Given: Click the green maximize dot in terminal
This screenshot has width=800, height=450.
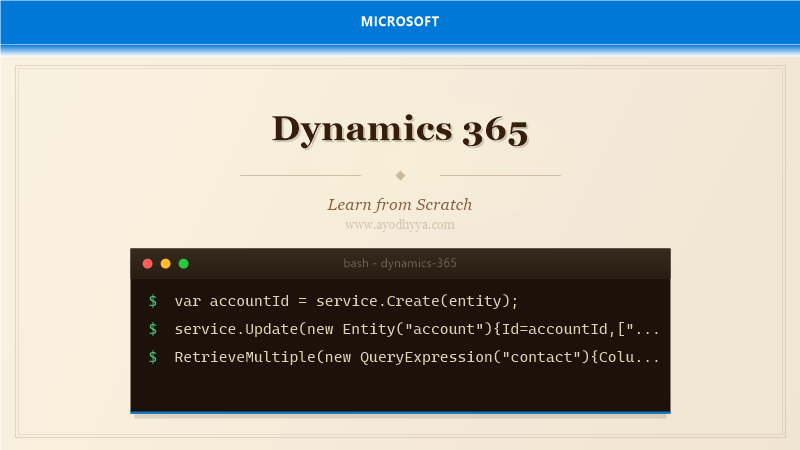Looking at the screenshot, I should point(184,263).
